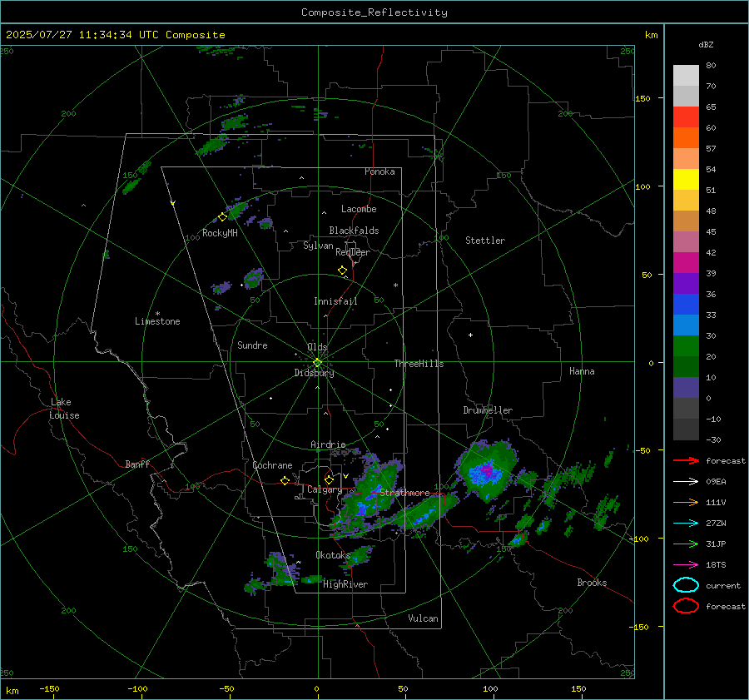Click the Sundre city label
749x700 pixels.
(x=252, y=345)
